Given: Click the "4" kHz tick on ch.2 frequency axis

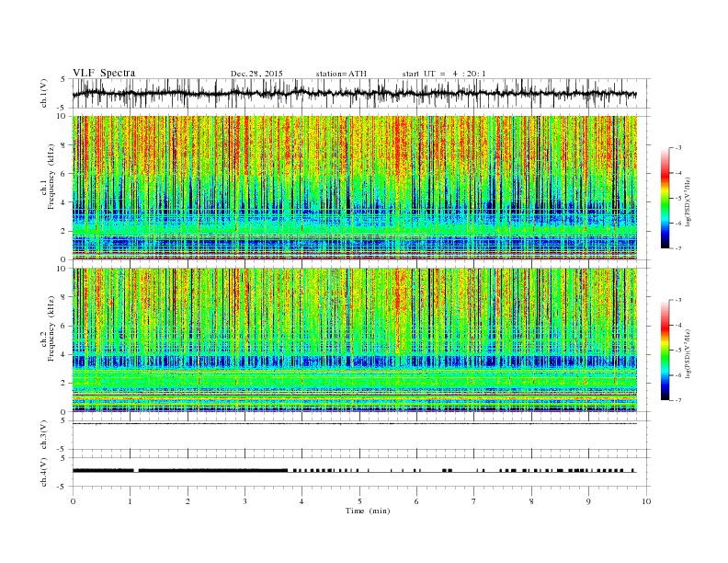Looking at the screenshot, I should [64, 355].
